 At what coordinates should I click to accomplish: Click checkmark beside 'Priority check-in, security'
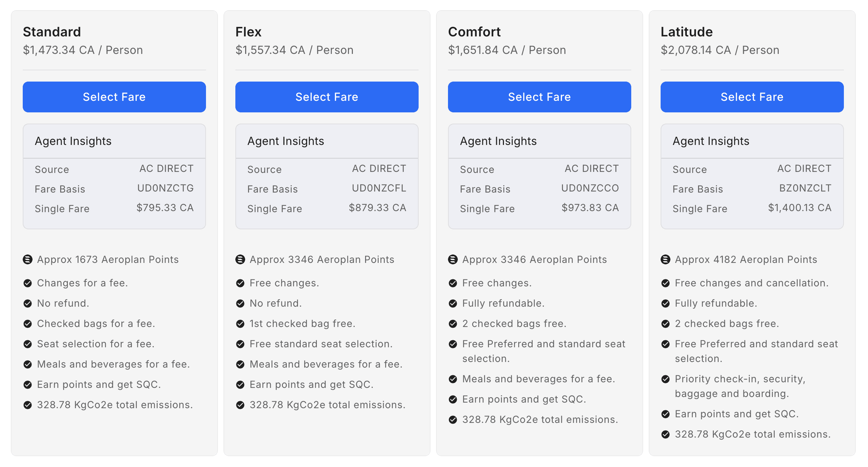(x=666, y=379)
